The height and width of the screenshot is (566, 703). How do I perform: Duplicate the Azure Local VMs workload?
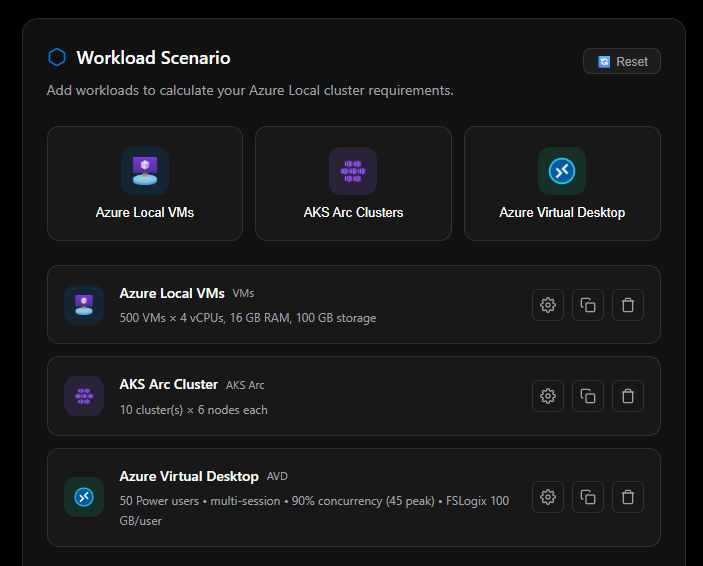coord(588,305)
